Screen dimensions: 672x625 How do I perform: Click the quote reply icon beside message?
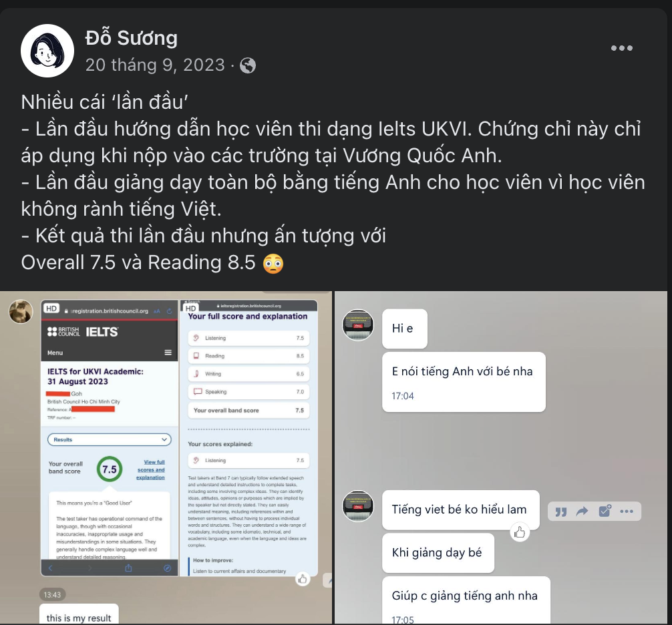pos(560,511)
